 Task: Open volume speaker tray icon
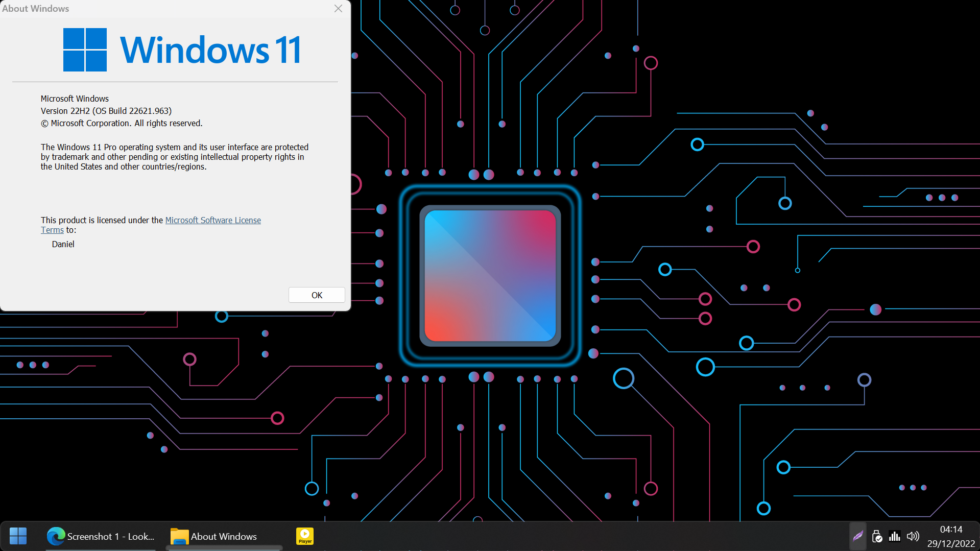(x=913, y=536)
